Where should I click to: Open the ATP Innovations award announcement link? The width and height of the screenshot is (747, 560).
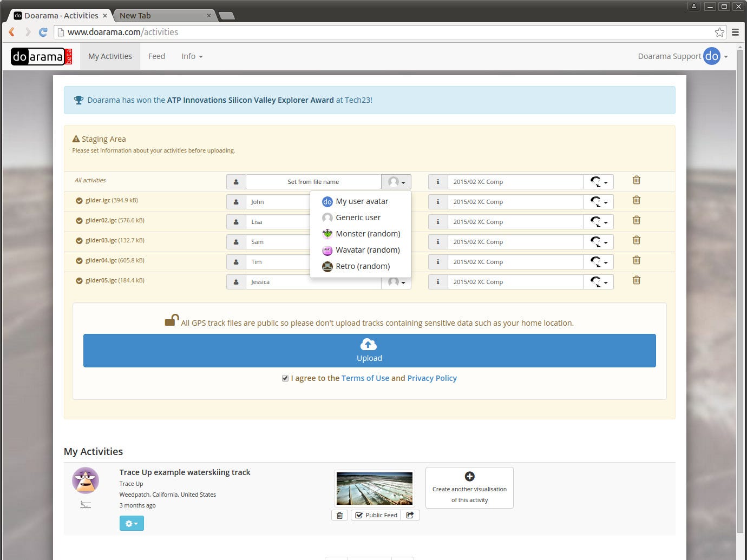tap(251, 100)
